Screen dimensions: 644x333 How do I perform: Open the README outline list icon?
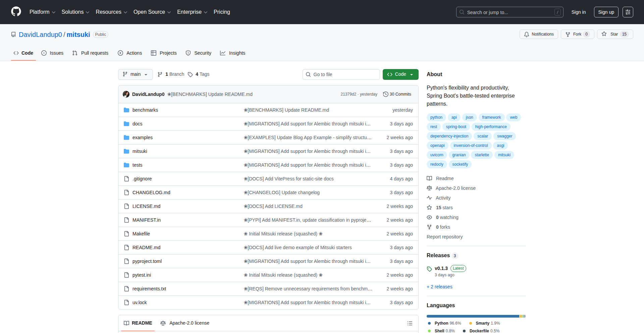[x=410, y=323]
